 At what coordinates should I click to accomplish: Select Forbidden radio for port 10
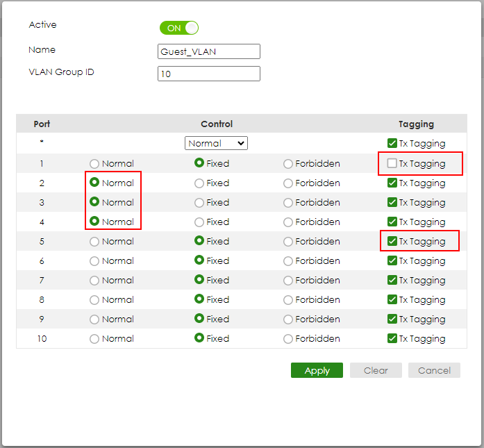[288, 339]
